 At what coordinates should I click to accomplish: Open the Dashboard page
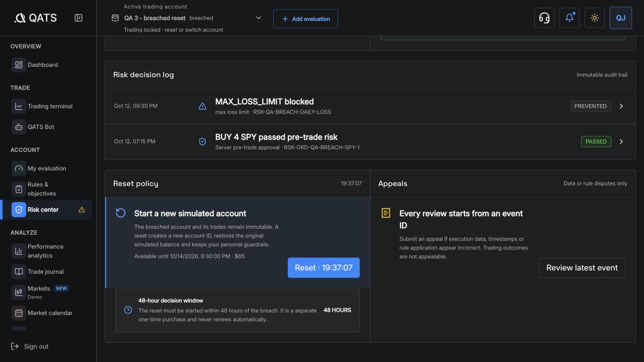48,65
